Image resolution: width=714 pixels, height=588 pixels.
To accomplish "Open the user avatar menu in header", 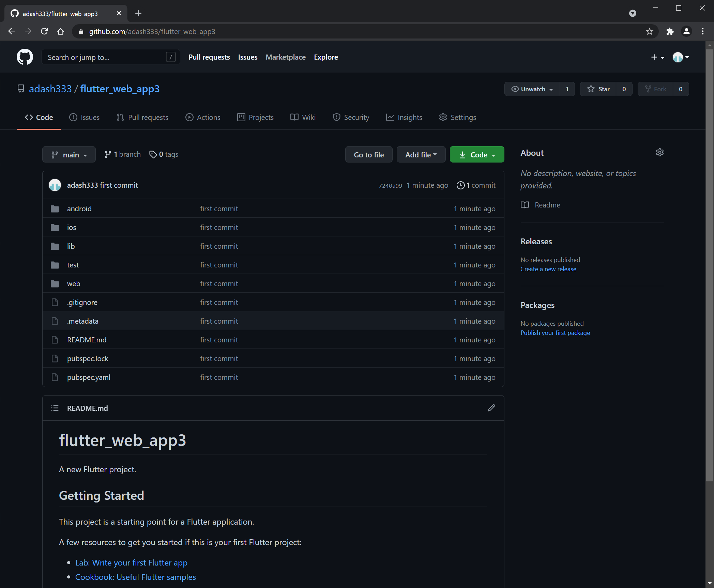I will click(681, 57).
